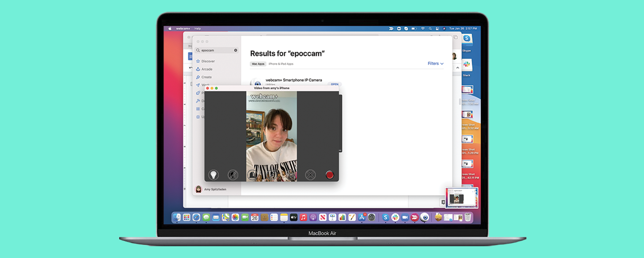
Task: Open Amy Spitzfaden account in App Store
Action: coord(211,189)
